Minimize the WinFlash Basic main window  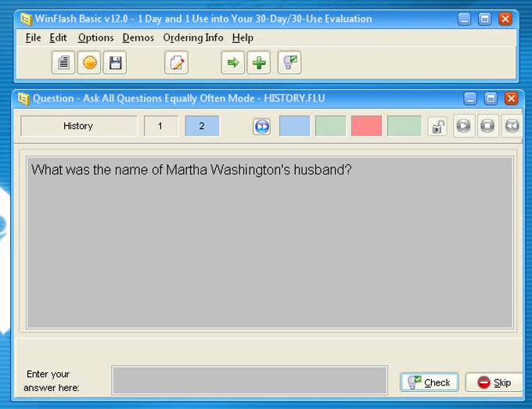click(464, 19)
